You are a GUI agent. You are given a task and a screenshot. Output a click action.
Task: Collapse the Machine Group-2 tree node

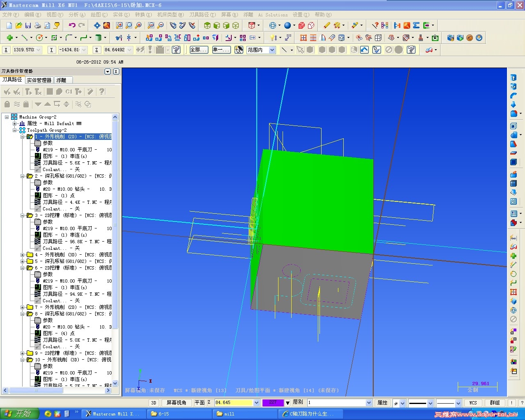coord(7,117)
